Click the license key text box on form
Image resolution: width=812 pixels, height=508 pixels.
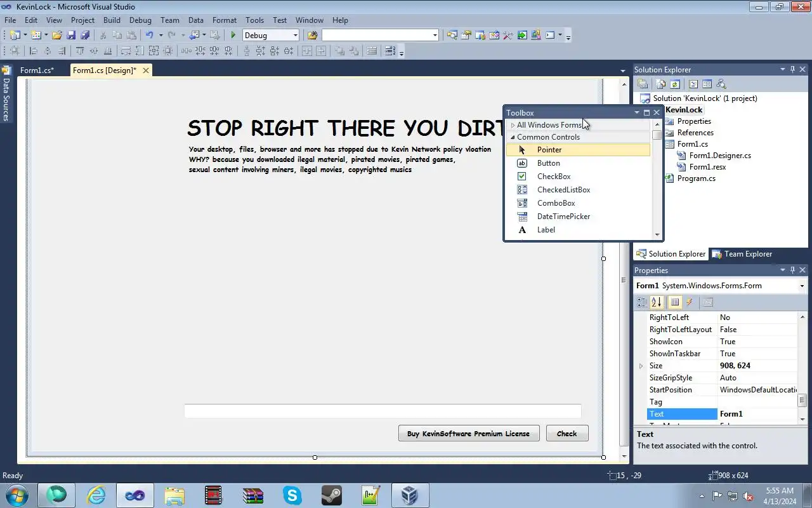point(383,411)
